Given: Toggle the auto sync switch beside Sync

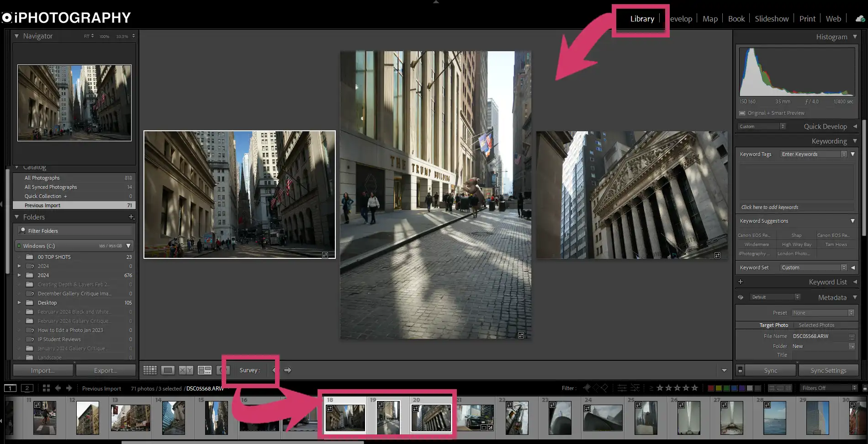Looking at the screenshot, I should coord(740,370).
